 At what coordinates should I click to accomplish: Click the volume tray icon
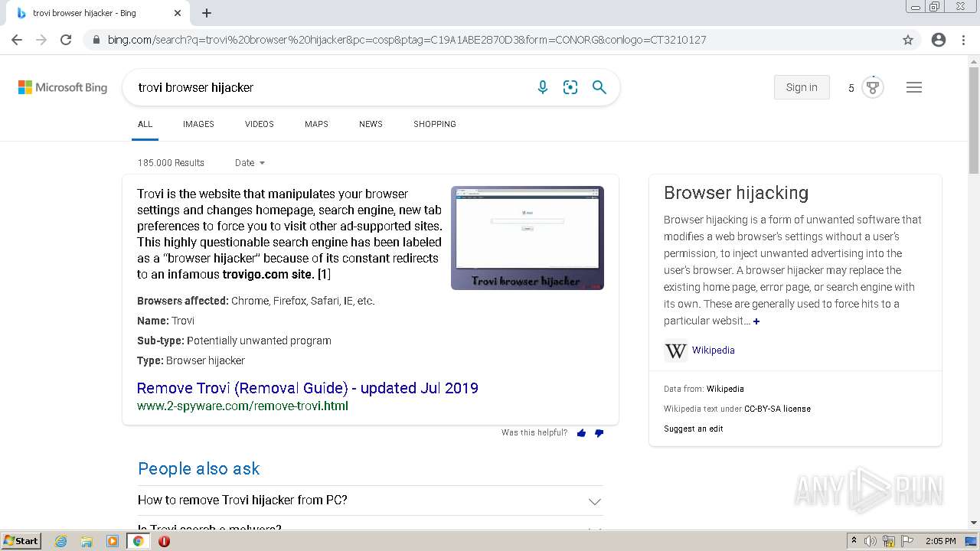point(871,541)
